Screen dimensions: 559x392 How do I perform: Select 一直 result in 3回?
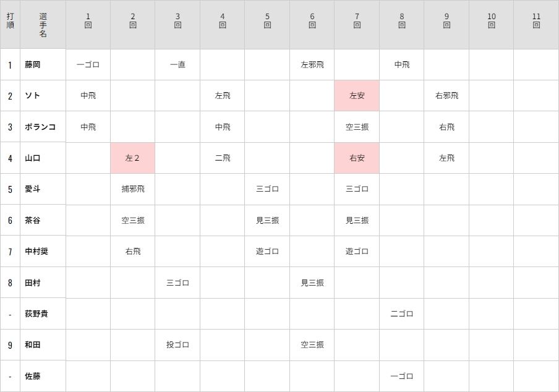[x=177, y=65]
